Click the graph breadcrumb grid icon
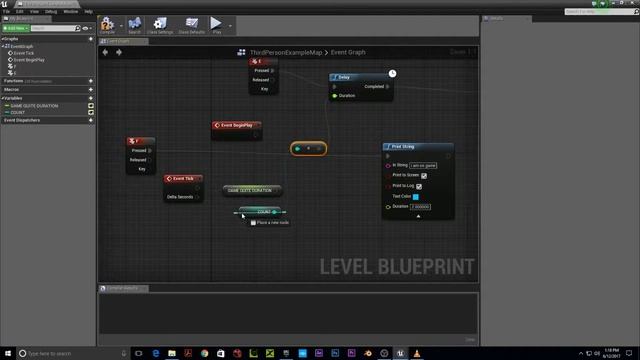Image resolution: width=640 pixels, height=360 pixels. coord(241,52)
